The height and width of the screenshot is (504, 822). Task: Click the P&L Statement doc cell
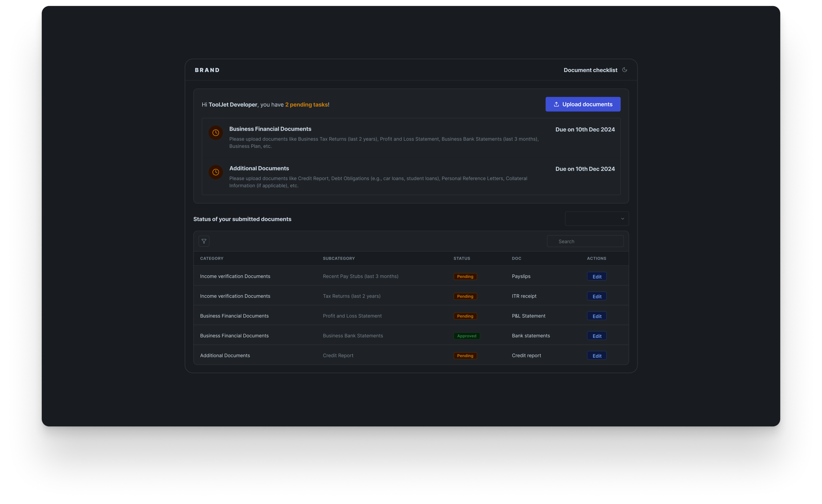point(529,316)
